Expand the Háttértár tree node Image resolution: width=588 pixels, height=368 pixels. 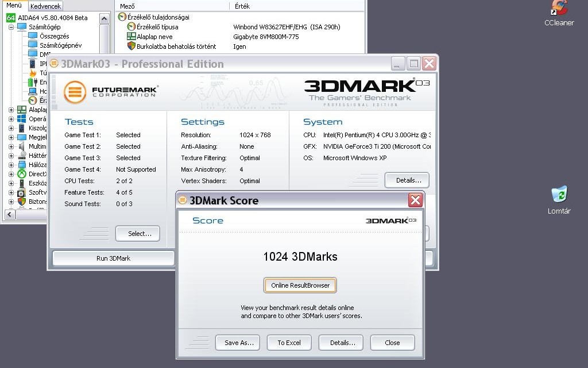tap(11, 156)
